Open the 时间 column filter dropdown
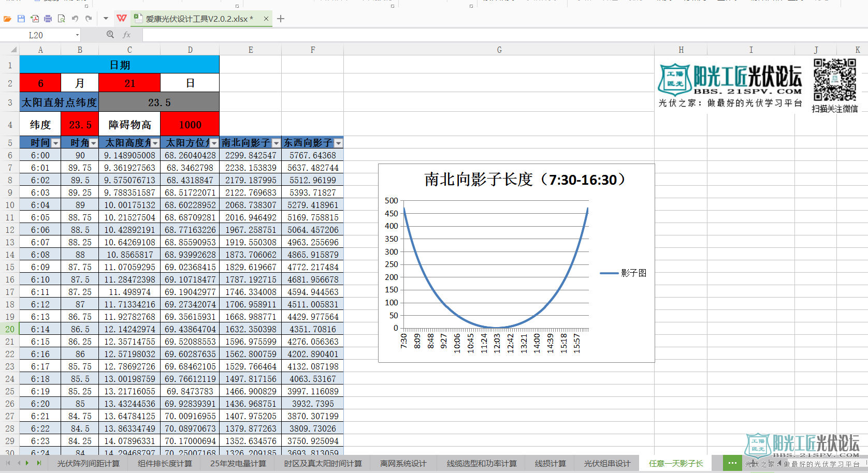The image size is (868, 473). click(x=56, y=143)
